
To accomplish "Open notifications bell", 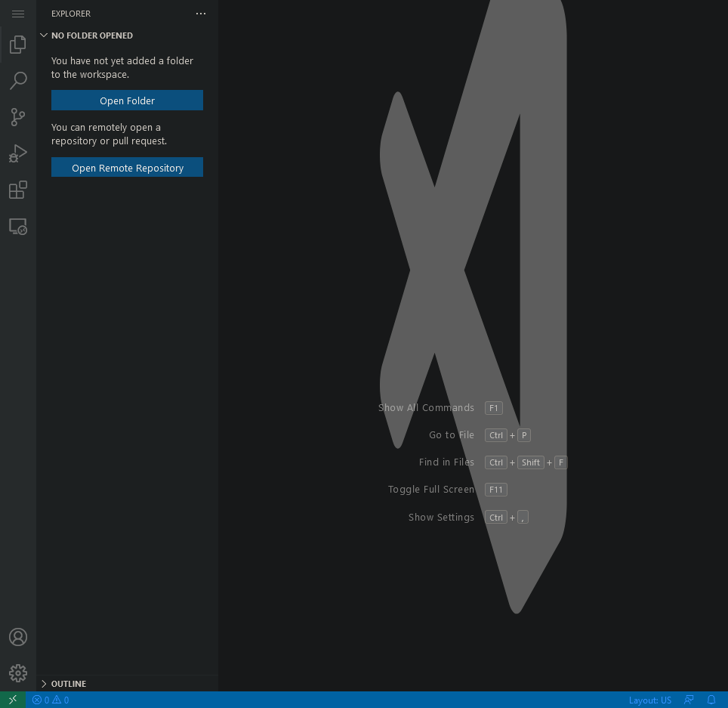I will (x=711, y=700).
